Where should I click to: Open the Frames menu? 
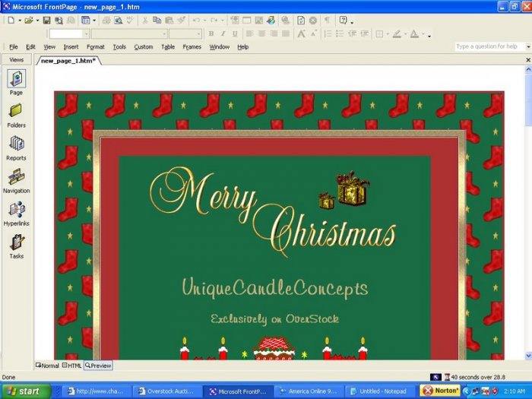192,47
